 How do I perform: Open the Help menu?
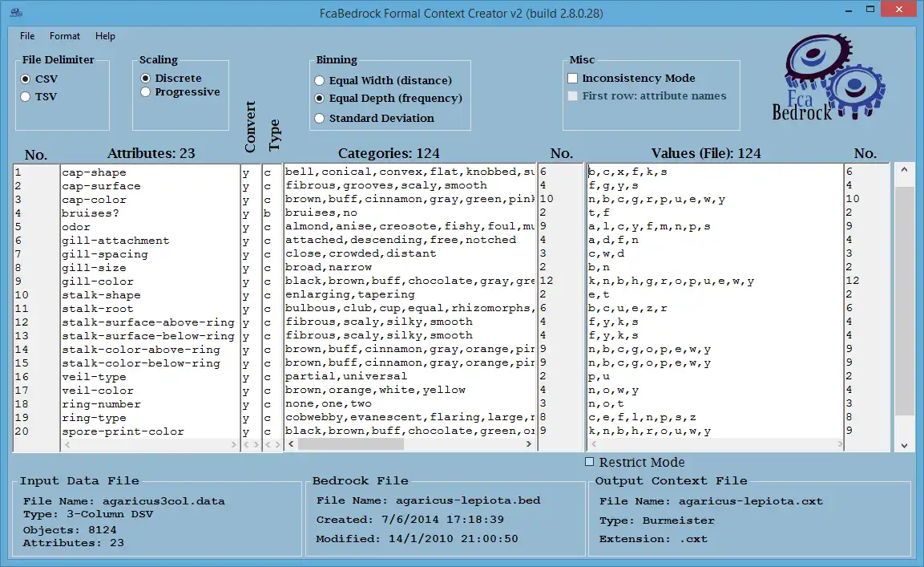click(106, 36)
